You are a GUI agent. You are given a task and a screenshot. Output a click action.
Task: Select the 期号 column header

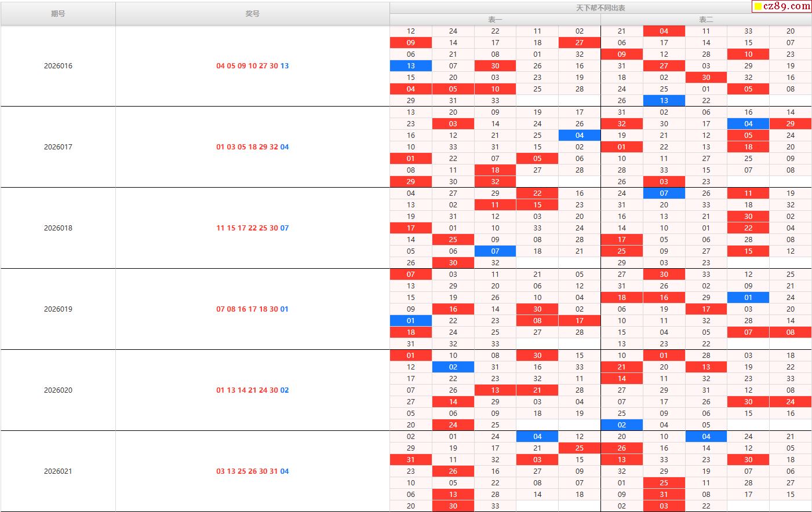point(58,13)
